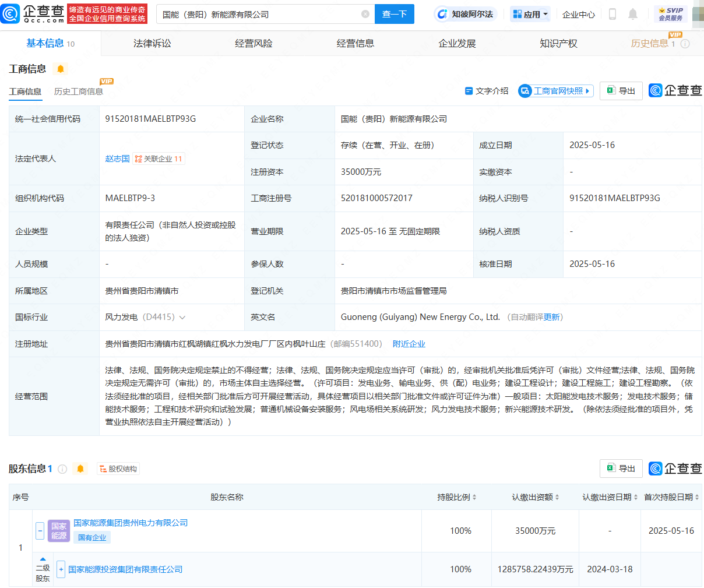This screenshot has width=704, height=588.
Task: Click the 国有企业 tag
Action: click(x=92, y=537)
